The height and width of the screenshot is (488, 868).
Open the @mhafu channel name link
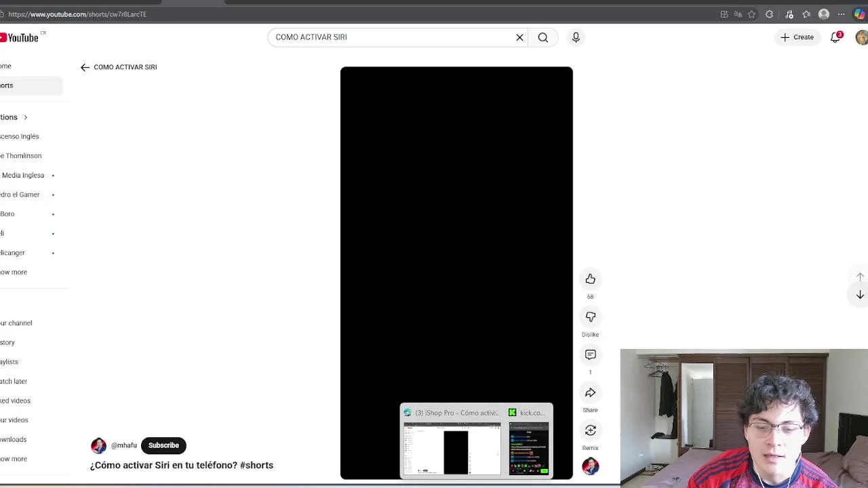point(124,445)
